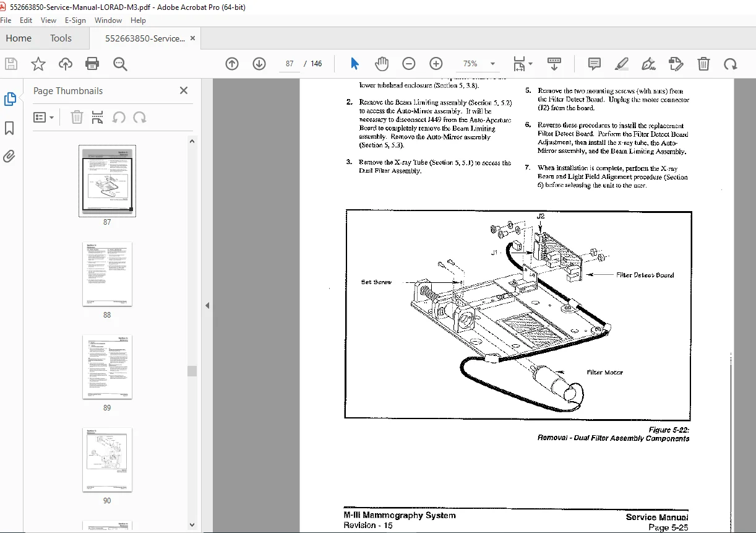The width and height of the screenshot is (756, 533).
Task: Bookmark this file with the star icon
Action: (38, 64)
